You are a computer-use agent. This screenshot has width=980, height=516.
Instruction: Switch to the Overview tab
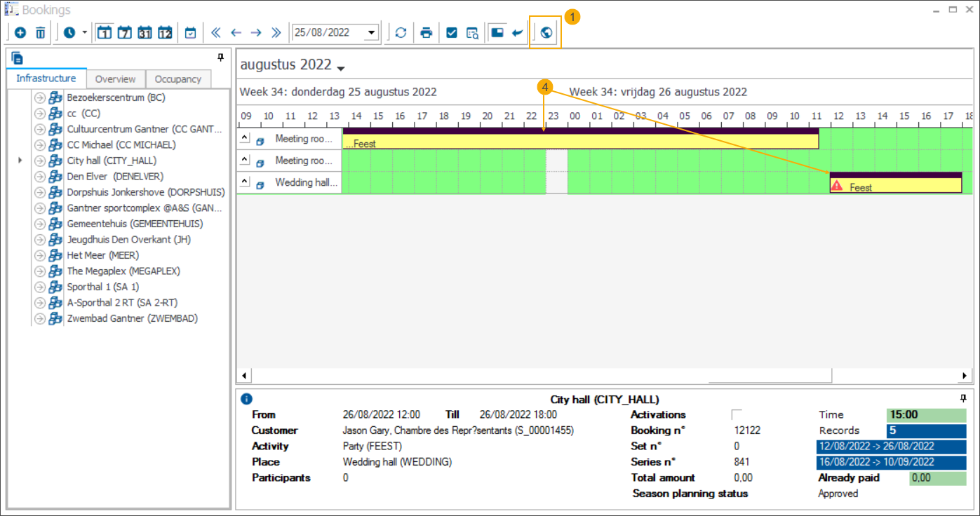click(116, 79)
